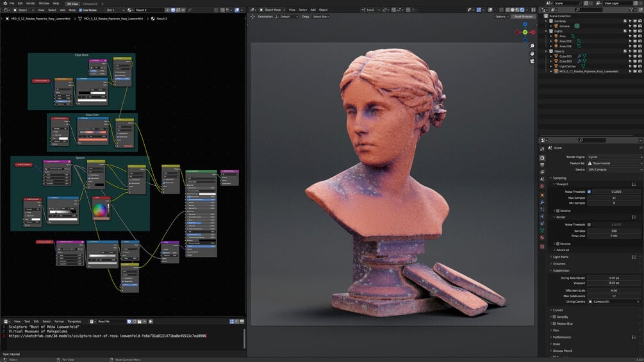This screenshot has height=362, width=644.
Task: Toggle the Use Nodes checkbox
Action: pos(81,10)
